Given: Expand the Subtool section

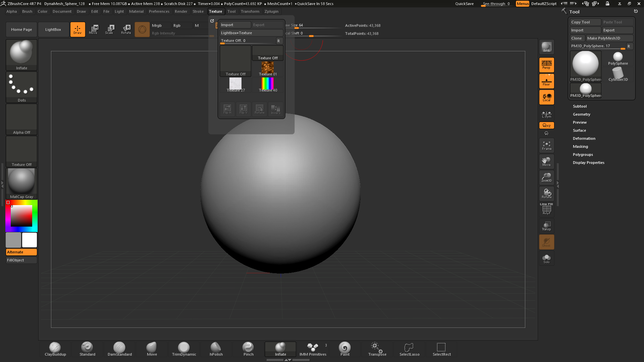Looking at the screenshot, I should (x=580, y=106).
